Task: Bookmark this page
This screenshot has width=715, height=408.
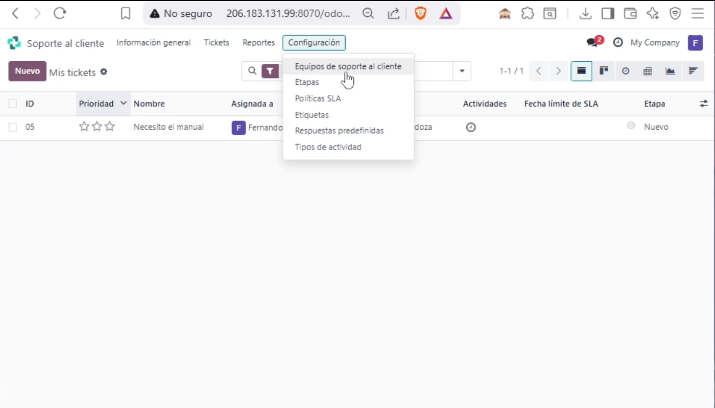Action: [x=125, y=14]
